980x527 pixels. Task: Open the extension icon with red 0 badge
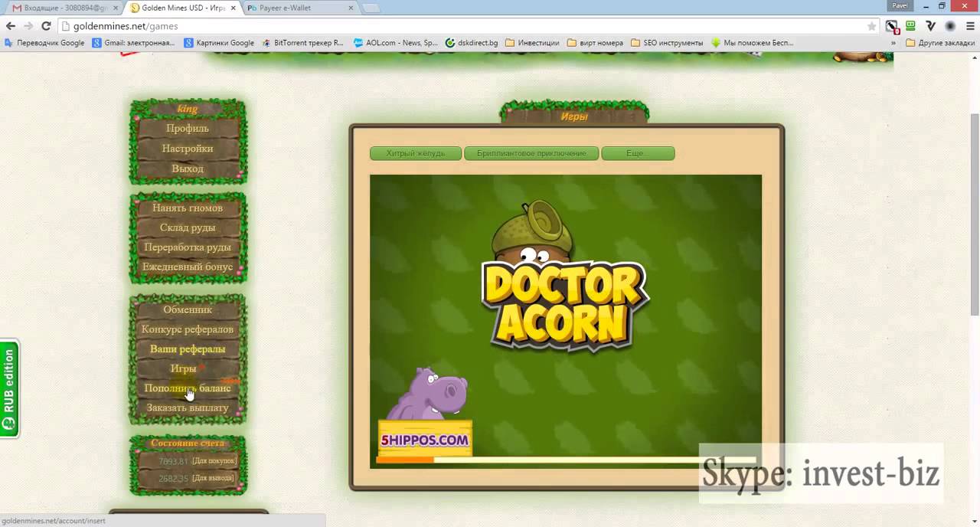click(892, 26)
